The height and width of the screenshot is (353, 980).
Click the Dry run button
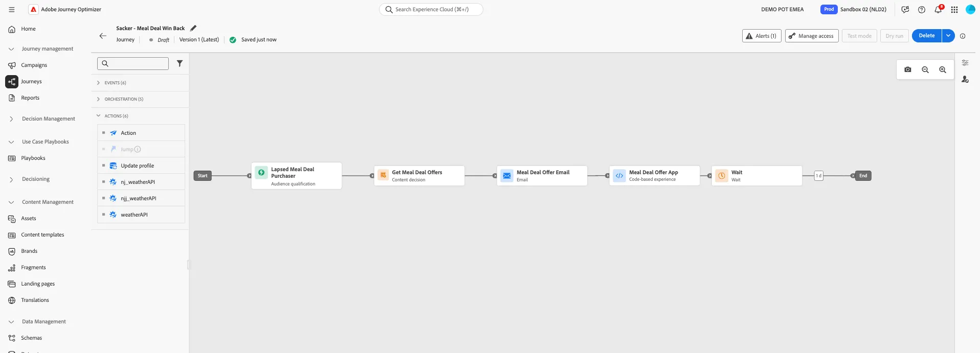coord(895,36)
